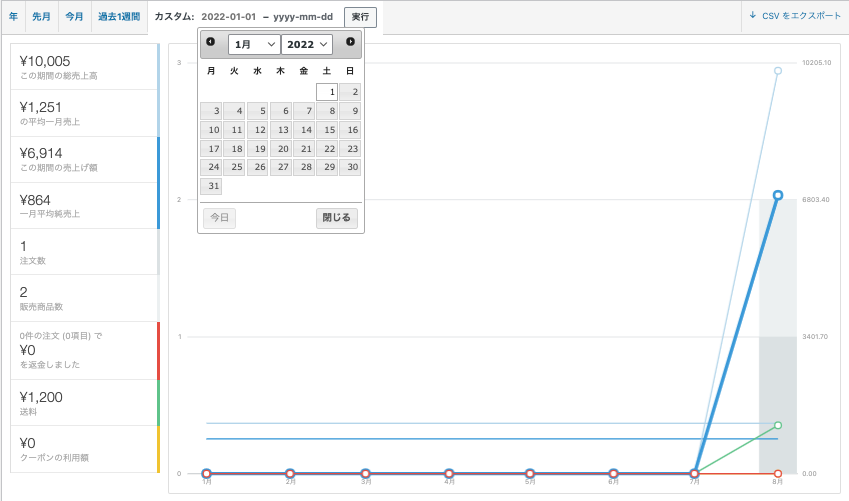This screenshot has width=849, height=501.
Task: Toggle the 注文数 series legend item
Action: pos(84,252)
